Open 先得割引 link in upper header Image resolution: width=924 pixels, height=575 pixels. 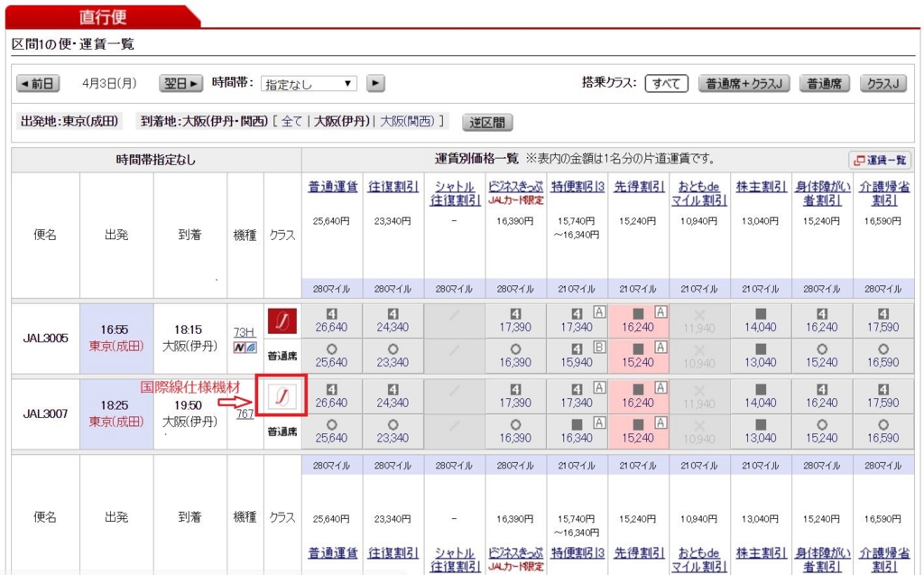point(639,187)
